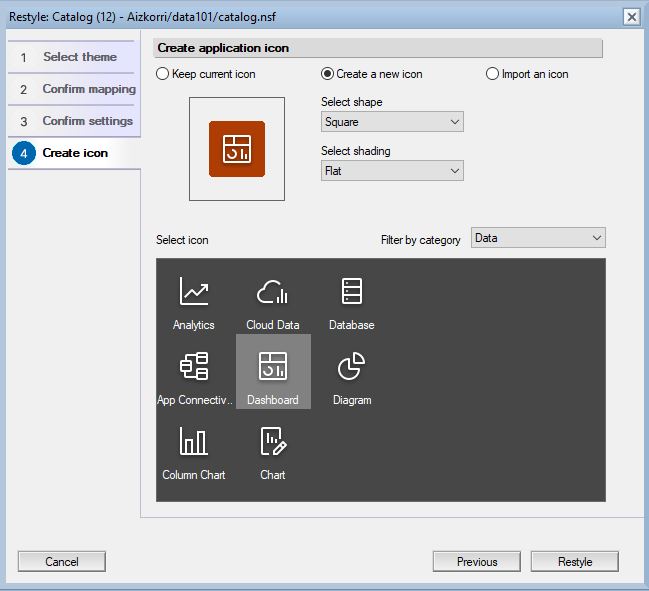Screen dimensions: 649x591
Task: Expand the Select shading dropdown
Action: point(392,171)
